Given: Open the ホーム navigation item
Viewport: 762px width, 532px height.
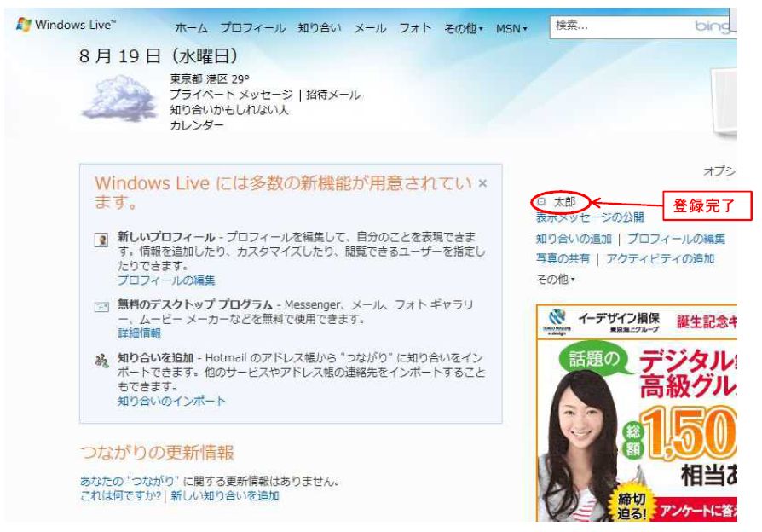Looking at the screenshot, I should [192, 28].
